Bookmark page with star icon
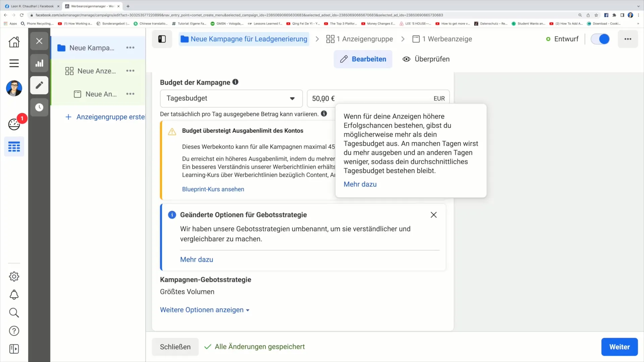This screenshot has height=362, width=644. coord(596,15)
